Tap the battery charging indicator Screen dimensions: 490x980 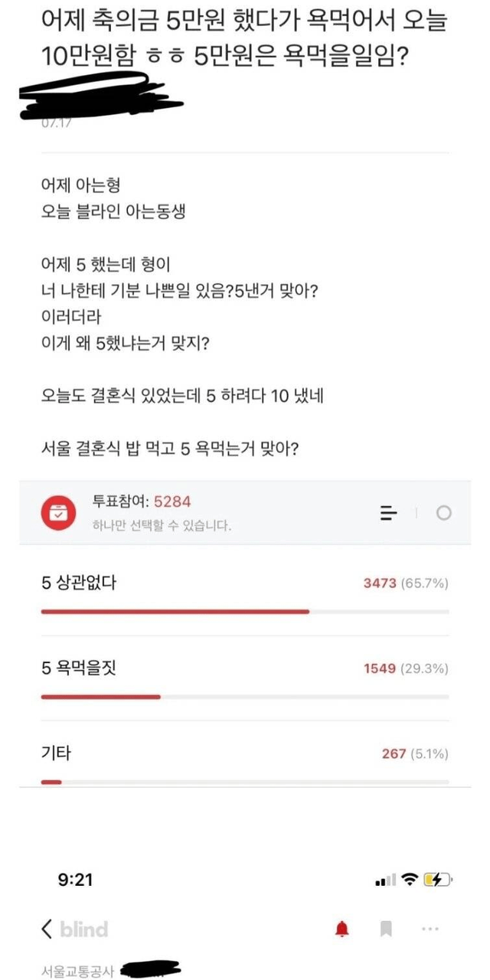pos(438,880)
